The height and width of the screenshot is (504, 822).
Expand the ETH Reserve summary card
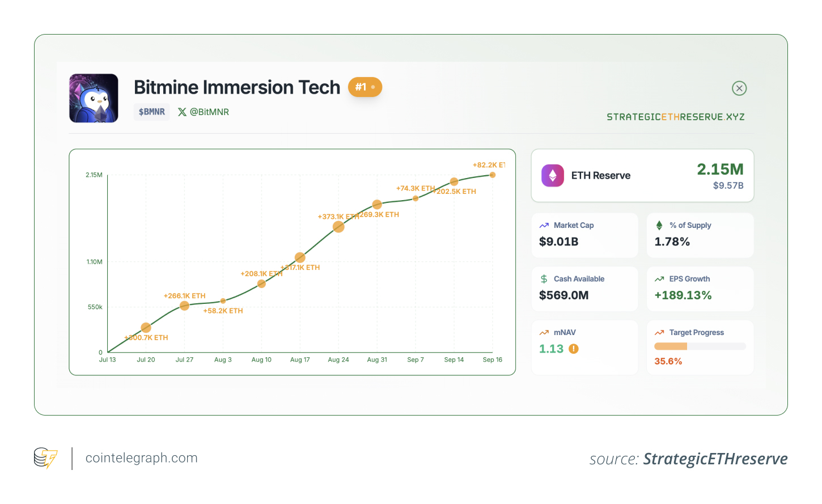pos(642,175)
